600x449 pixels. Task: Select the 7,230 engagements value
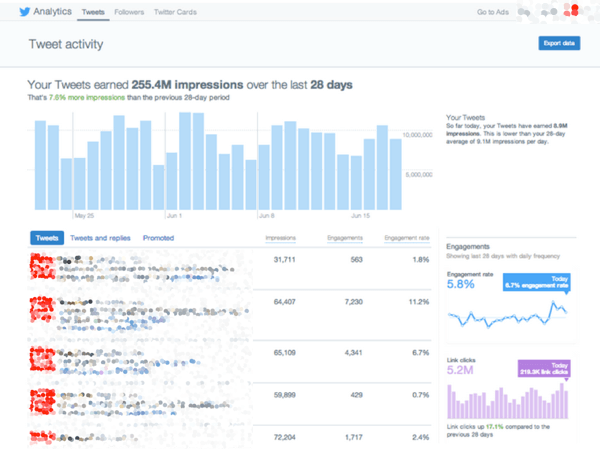pos(354,302)
